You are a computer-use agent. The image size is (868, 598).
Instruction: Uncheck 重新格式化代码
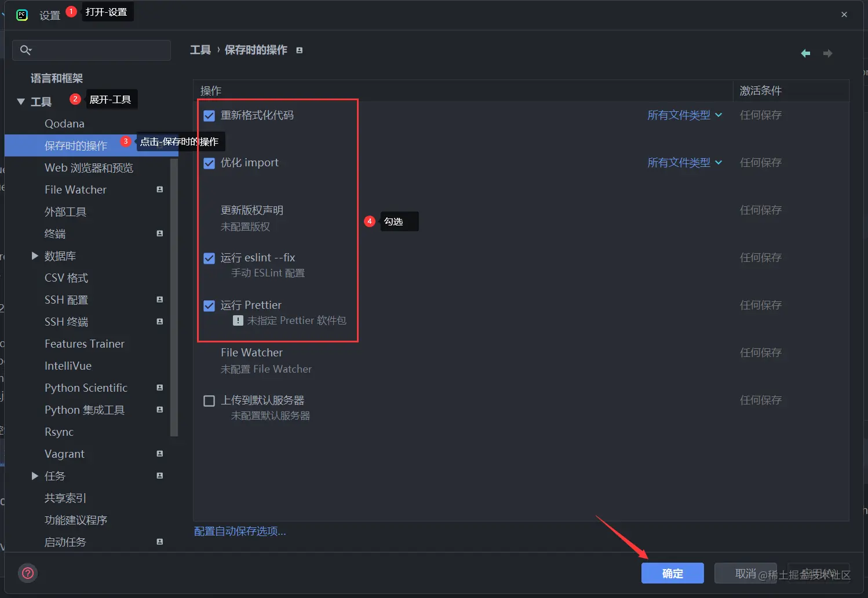click(209, 115)
